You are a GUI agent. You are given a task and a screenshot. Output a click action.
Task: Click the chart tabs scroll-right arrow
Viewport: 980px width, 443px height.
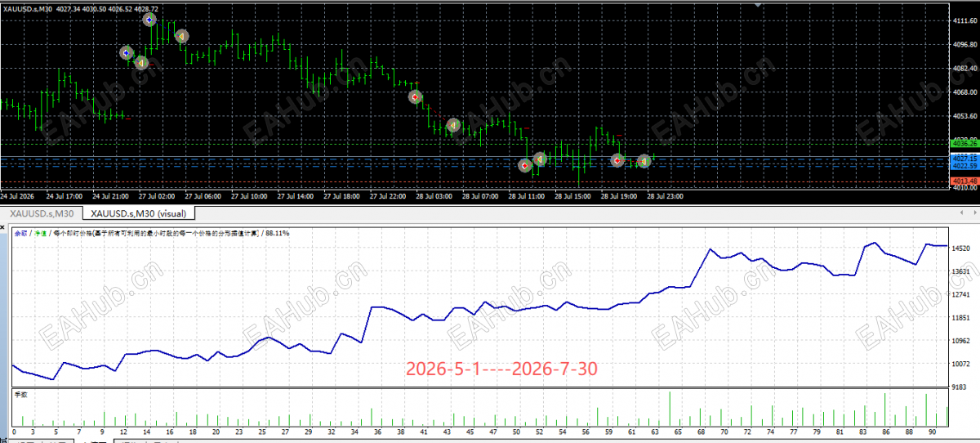coord(973,214)
